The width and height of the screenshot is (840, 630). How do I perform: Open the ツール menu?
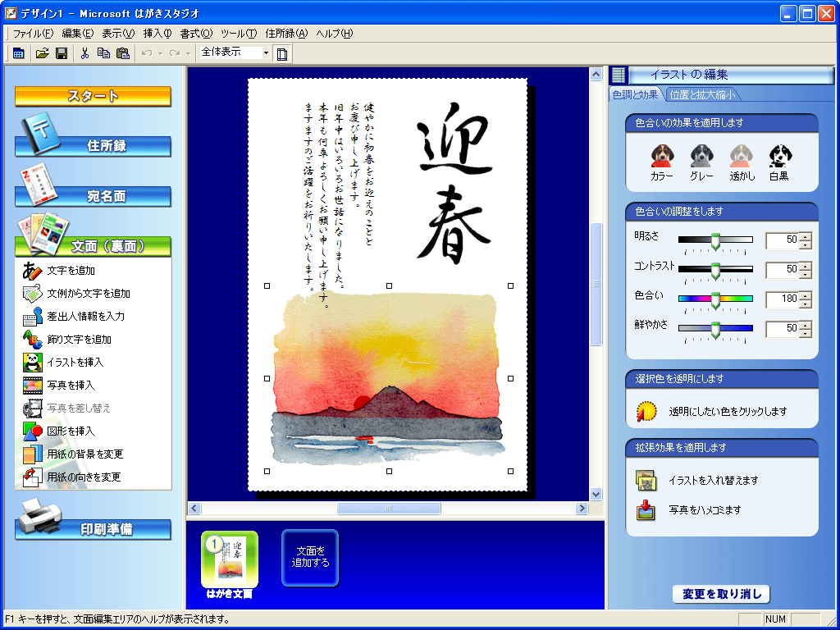coord(239,34)
